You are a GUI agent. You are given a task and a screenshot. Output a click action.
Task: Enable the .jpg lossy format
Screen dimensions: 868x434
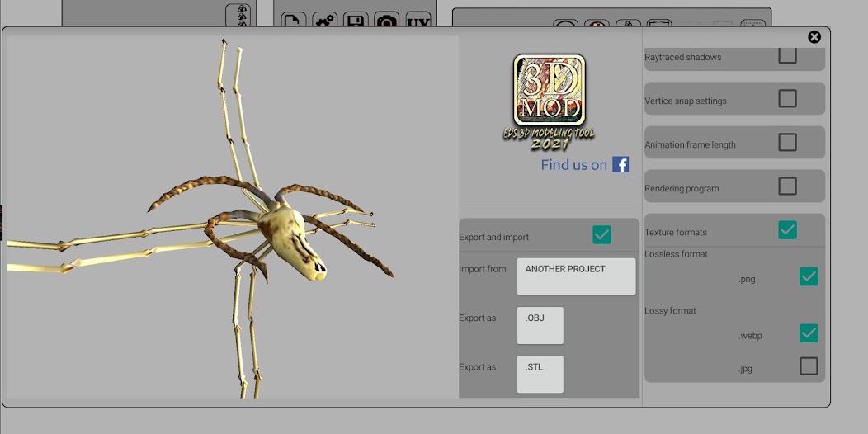809,366
